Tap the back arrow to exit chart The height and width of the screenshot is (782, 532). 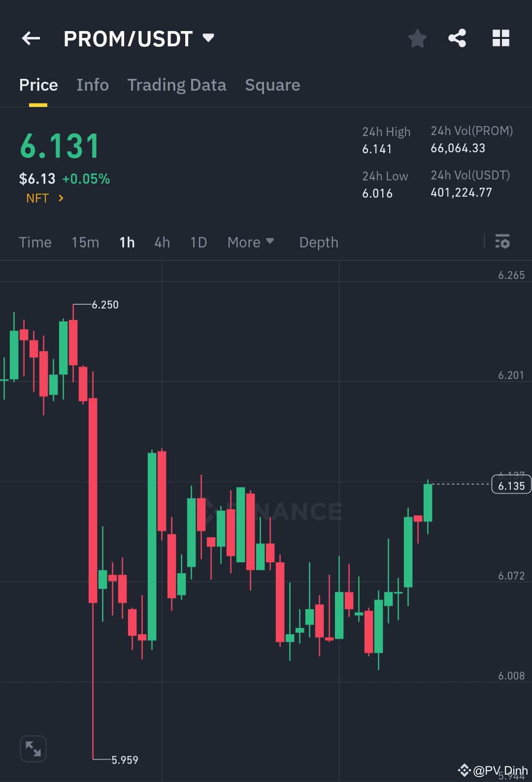coord(31,38)
